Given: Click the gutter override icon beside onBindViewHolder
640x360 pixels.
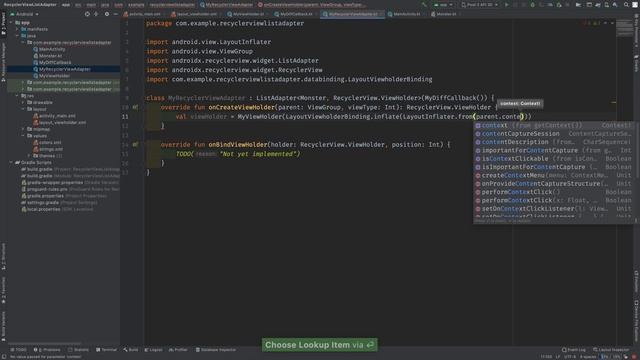Looking at the screenshot, I should [135, 144].
